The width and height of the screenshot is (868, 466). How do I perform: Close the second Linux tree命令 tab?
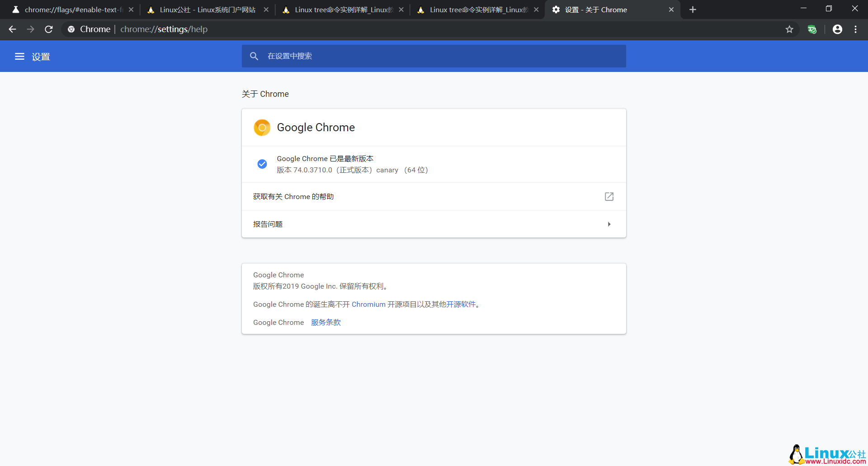pyautogui.click(x=536, y=10)
